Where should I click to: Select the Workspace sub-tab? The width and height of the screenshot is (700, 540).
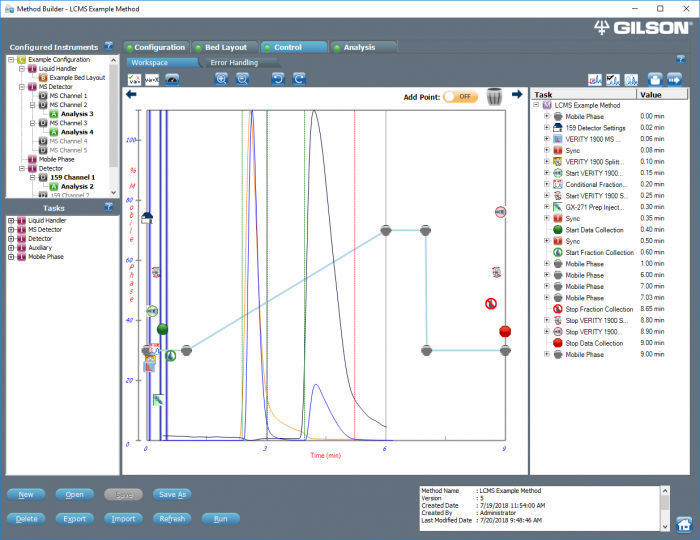(x=162, y=62)
